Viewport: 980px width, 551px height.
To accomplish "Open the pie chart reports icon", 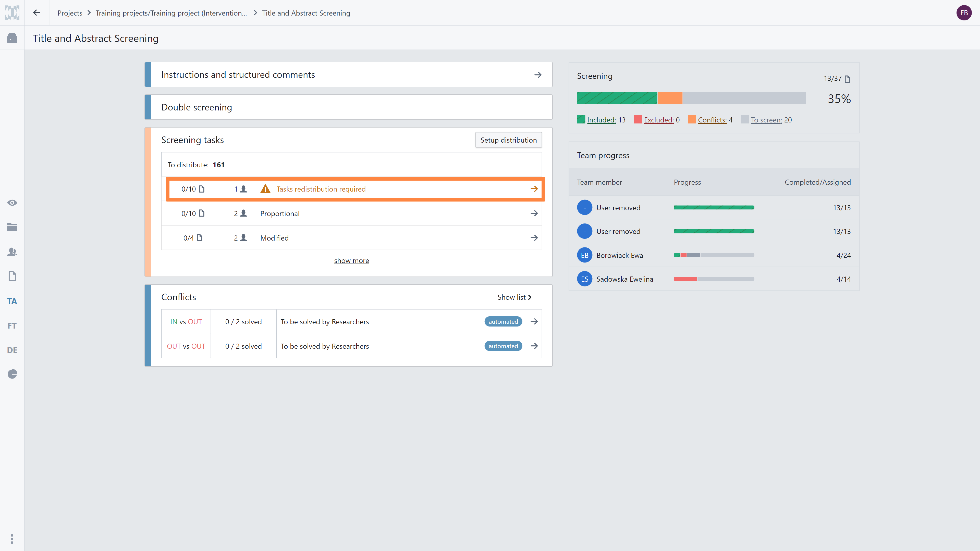I will coord(12,374).
